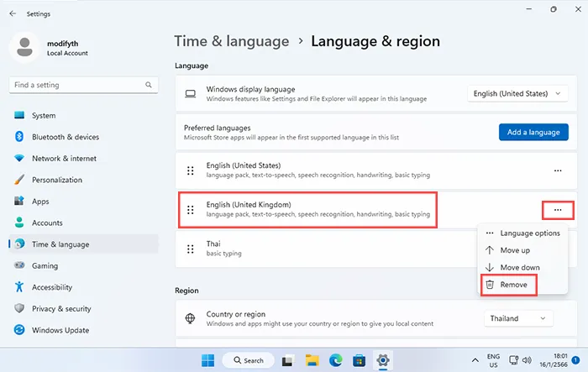
Task: Click the modifyth account avatar
Action: (24, 48)
